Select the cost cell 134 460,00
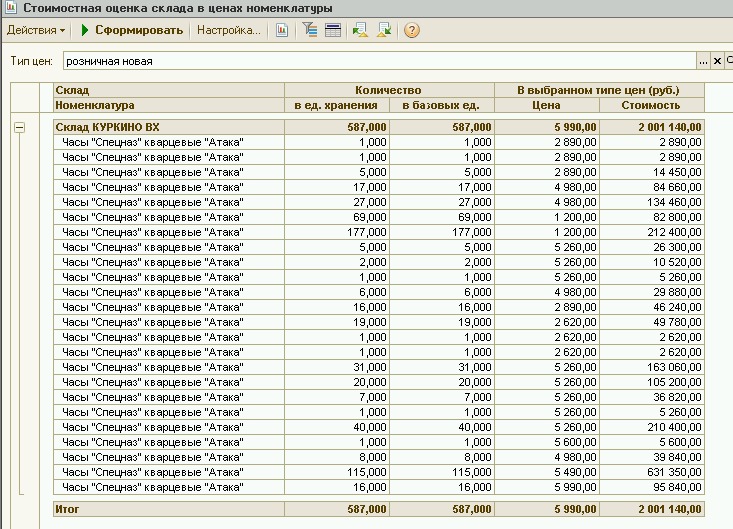 point(652,202)
